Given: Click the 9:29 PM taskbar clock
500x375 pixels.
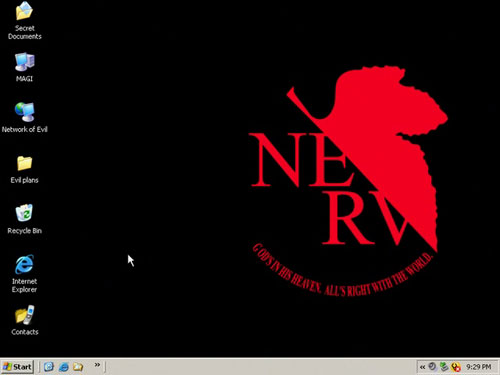Looking at the screenshot, I should (x=479, y=367).
